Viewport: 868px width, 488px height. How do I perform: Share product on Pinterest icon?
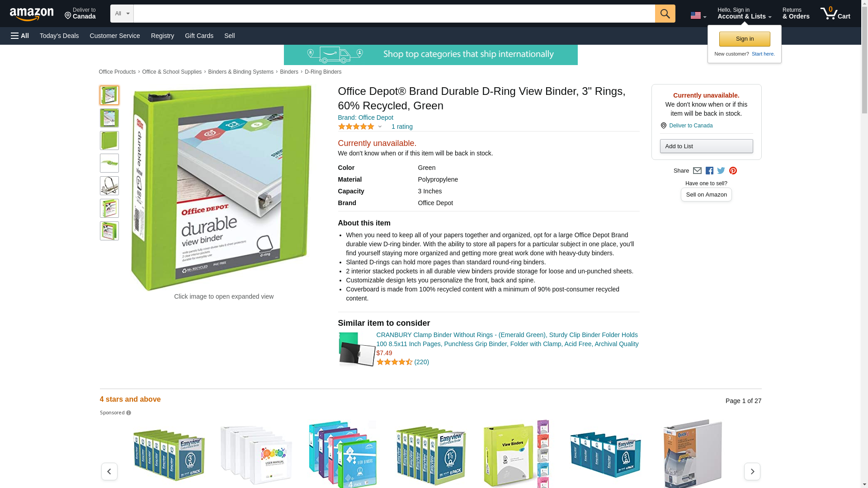(733, 171)
